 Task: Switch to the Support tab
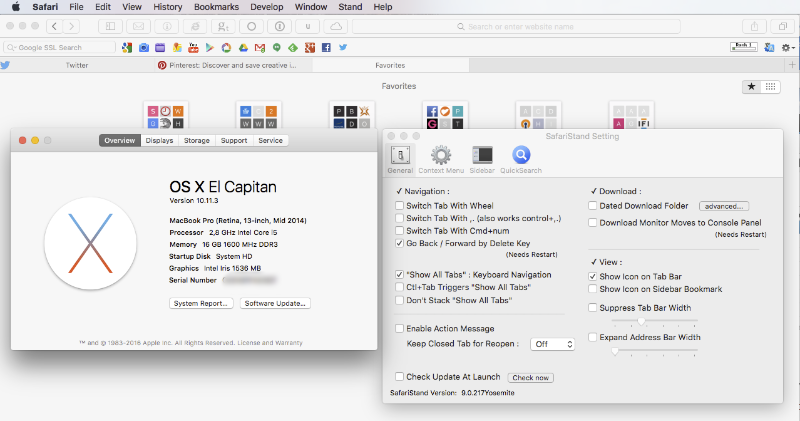(234, 140)
